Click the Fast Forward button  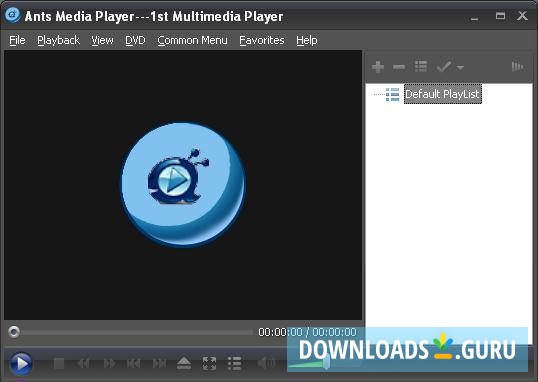pyautogui.click(x=109, y=363)
